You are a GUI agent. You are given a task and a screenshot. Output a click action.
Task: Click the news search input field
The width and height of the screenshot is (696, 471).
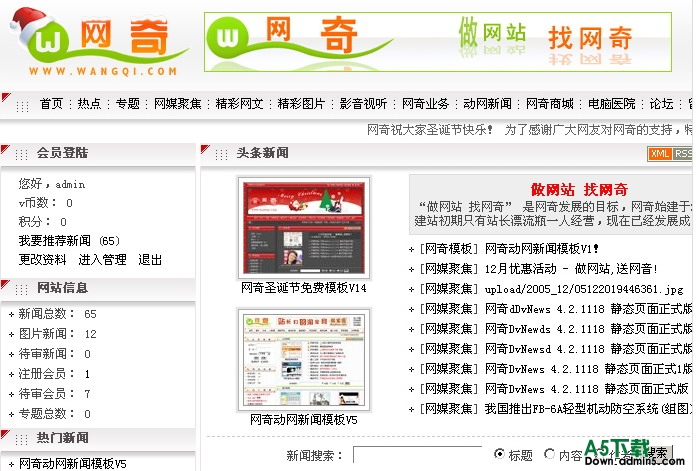click(x=417, y=455)
